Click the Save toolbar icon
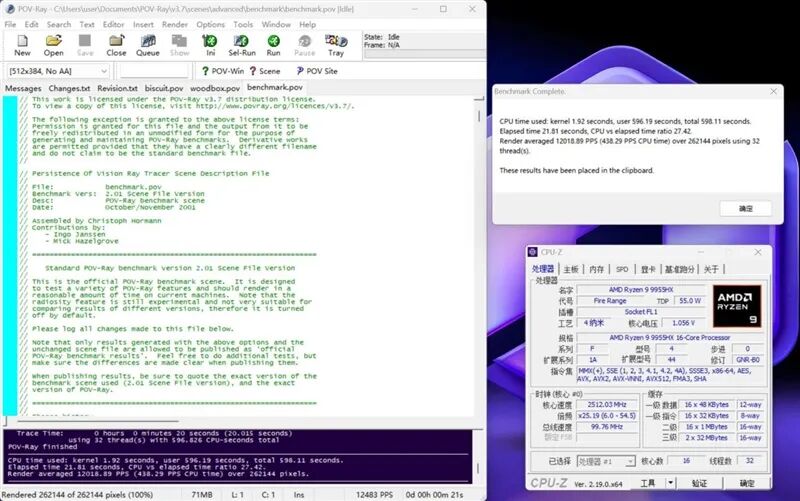 click(85, 45)
